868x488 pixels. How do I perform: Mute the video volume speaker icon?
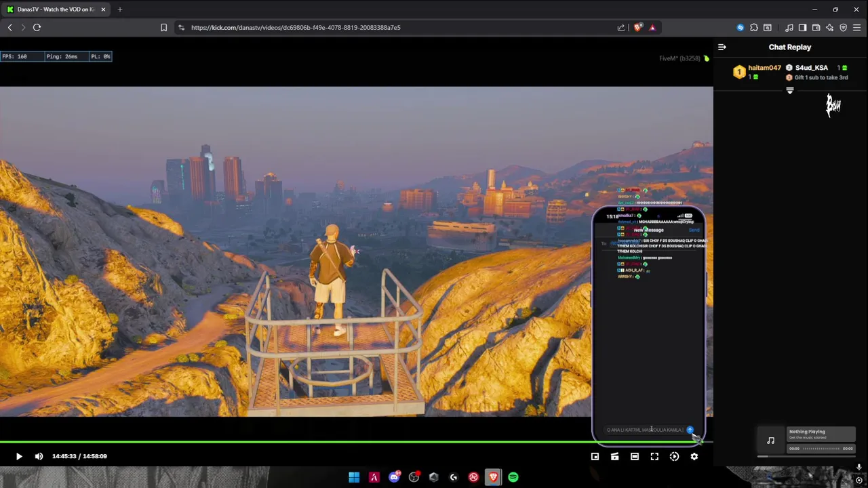click(39, 456)
